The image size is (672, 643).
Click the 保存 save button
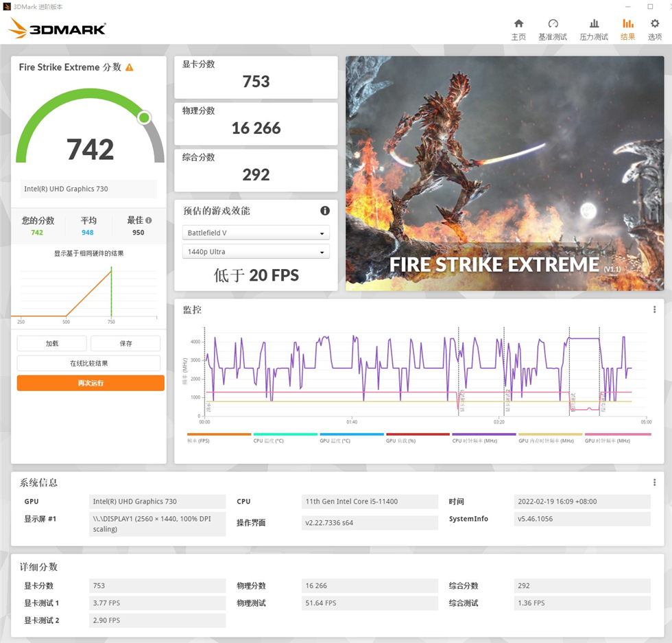click(x=125, y=343)
